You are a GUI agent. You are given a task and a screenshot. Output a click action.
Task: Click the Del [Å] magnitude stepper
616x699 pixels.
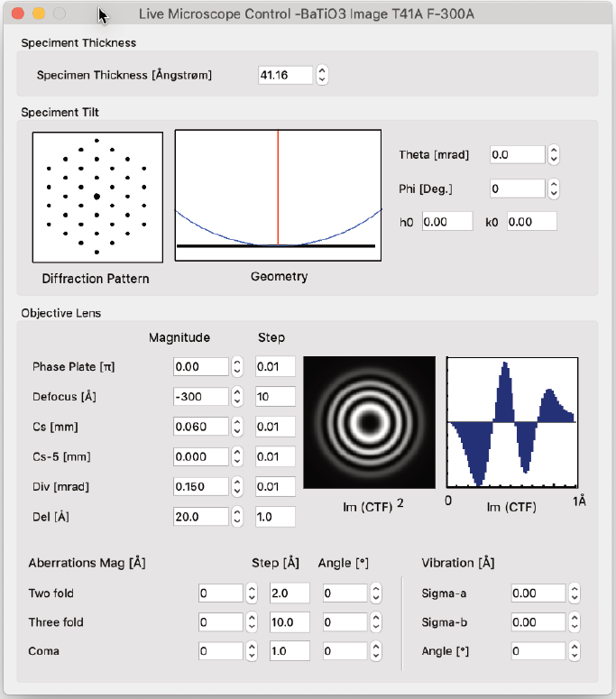pos(237,517)
